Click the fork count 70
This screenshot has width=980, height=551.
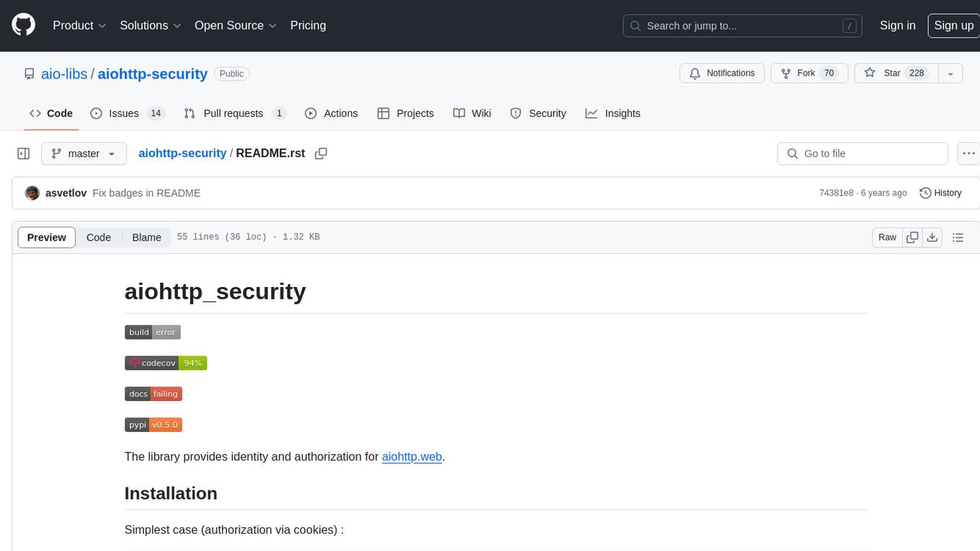tap(829, 74)
